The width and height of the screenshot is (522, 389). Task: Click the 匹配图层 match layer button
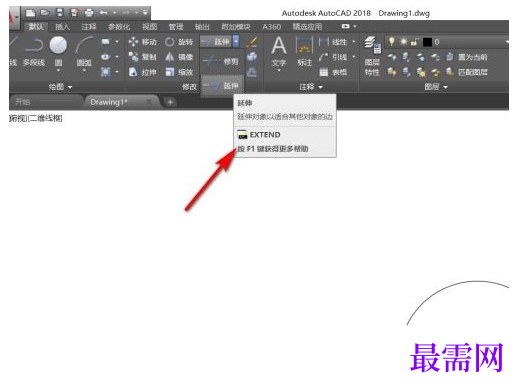tap(467, 72)
